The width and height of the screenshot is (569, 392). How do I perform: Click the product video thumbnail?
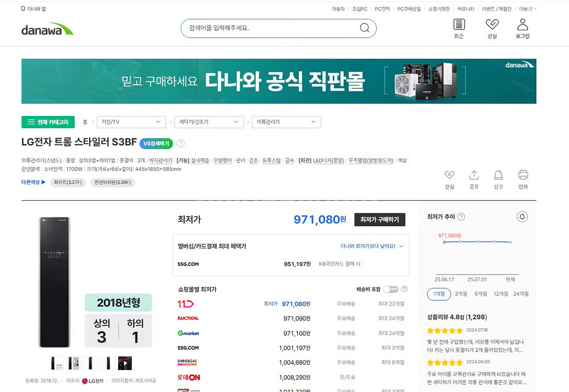pos(125,363)
